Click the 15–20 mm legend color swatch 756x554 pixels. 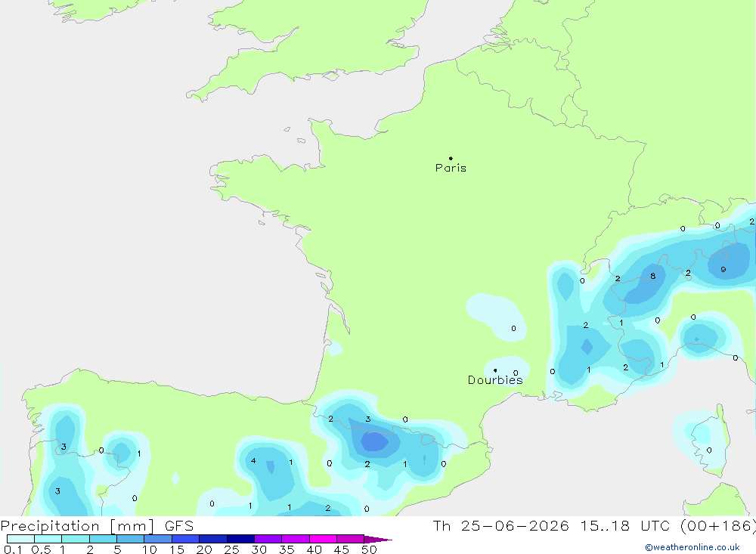(x=186, y=539)
